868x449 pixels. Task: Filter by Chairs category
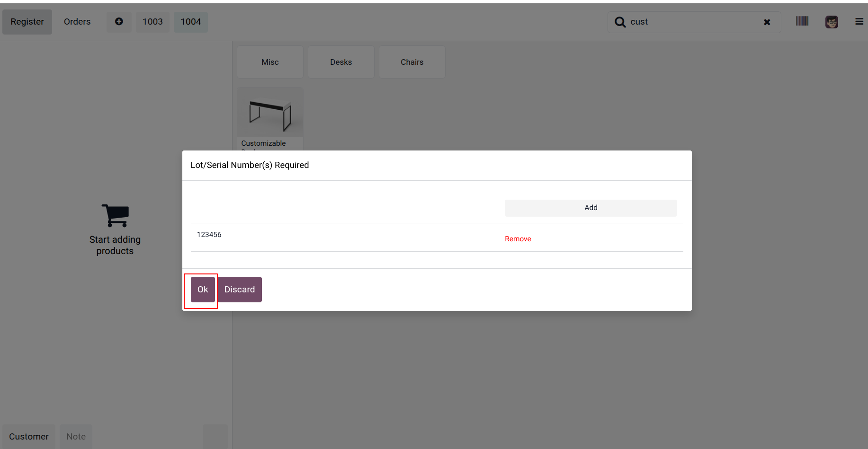pyautogui.click(x=412, y=62)
